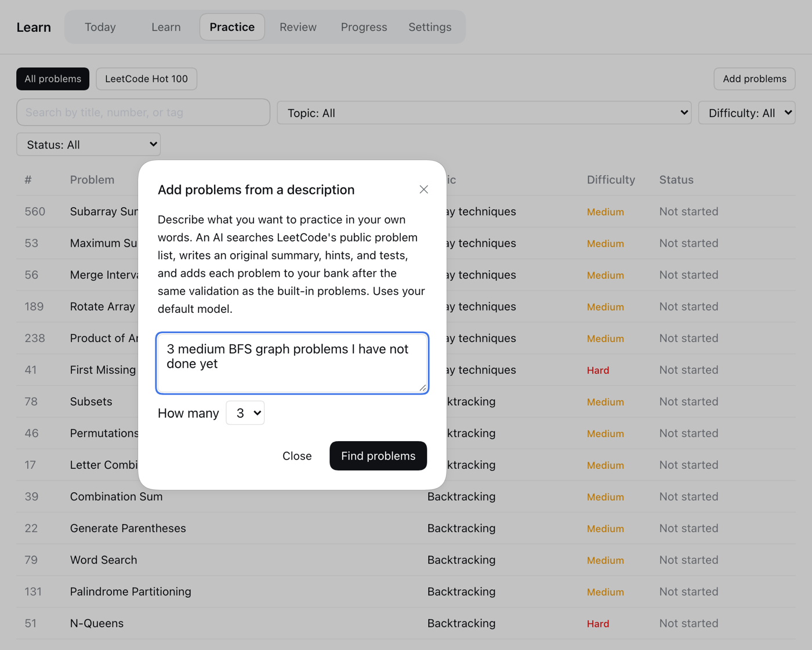
Task: Click the search by title field
Action: [x=143, y=112]
